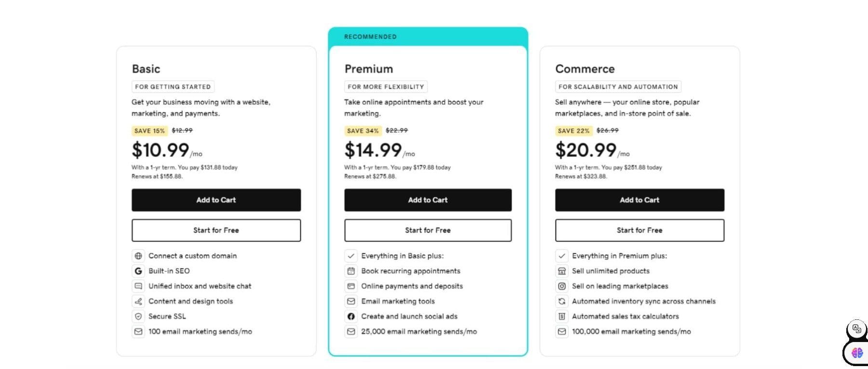The height and width of the screenshot is (369, 868).
Task: Click the storefront icon beside Sell unlimited products
Action: pyautogui.click(x=562, y=271)
